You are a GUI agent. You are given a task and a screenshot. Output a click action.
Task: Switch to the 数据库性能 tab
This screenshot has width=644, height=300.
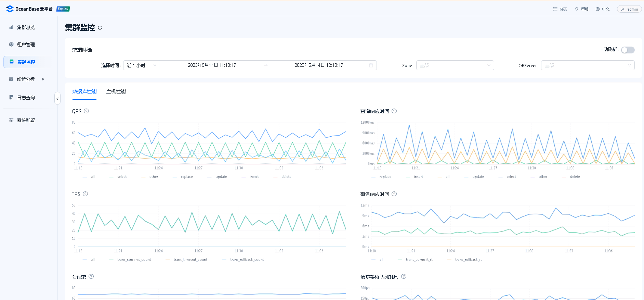[x=84, y=91]
